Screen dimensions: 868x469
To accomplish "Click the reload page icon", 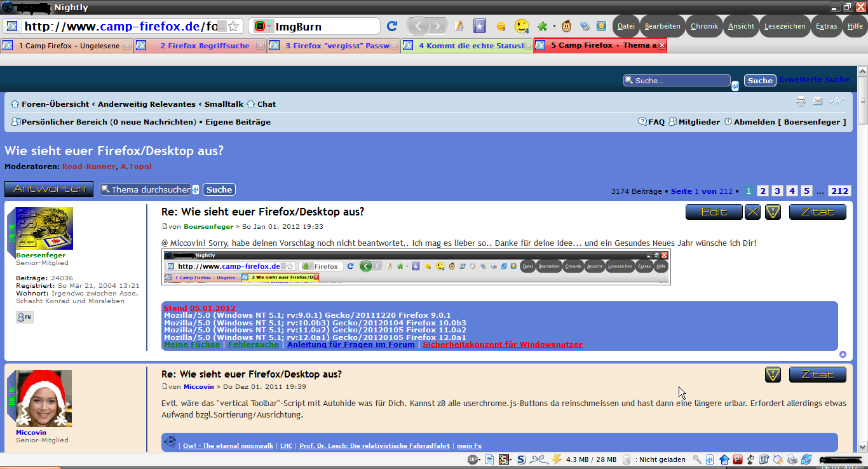I will tap(392, 26).
